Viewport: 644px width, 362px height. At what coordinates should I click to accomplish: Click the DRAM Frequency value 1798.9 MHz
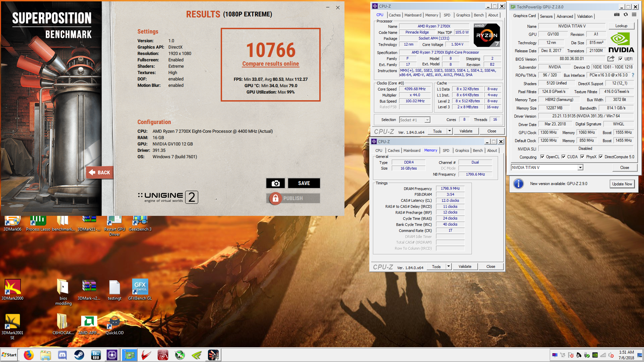coord(450,188)
